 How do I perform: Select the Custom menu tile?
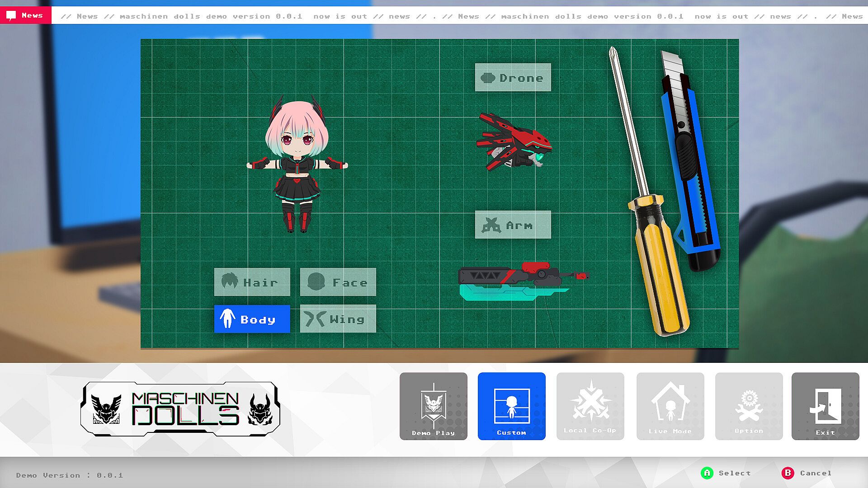point(511,406)
